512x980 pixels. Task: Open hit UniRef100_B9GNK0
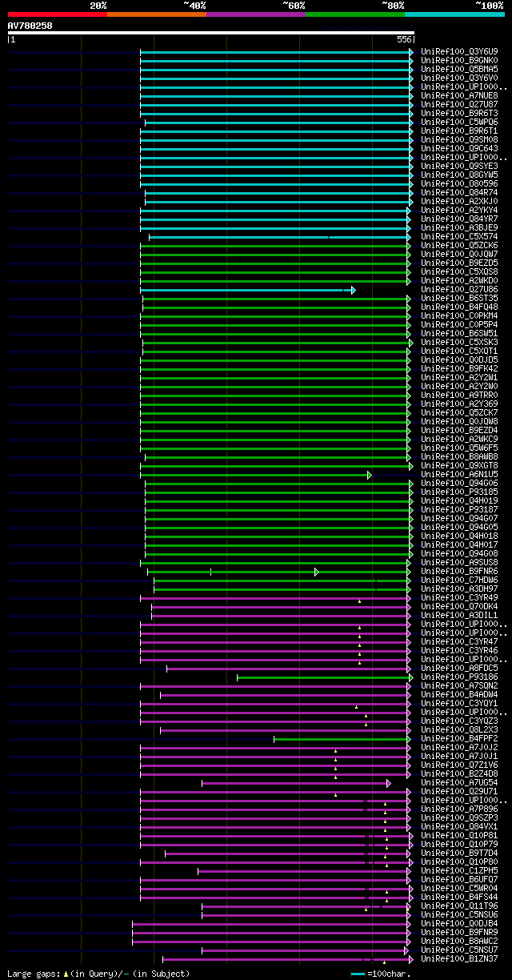(460, 60)
